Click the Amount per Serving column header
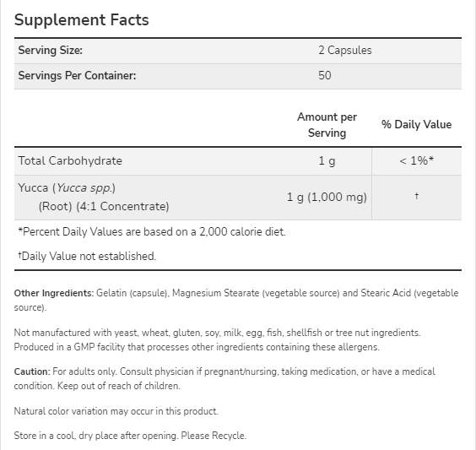This screenshot has width=476, height=450. coord(327,125)
